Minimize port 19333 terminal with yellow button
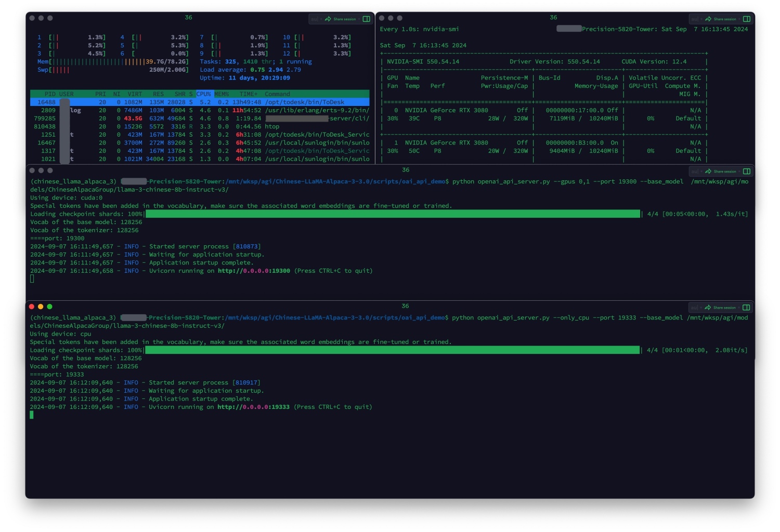 41,307
